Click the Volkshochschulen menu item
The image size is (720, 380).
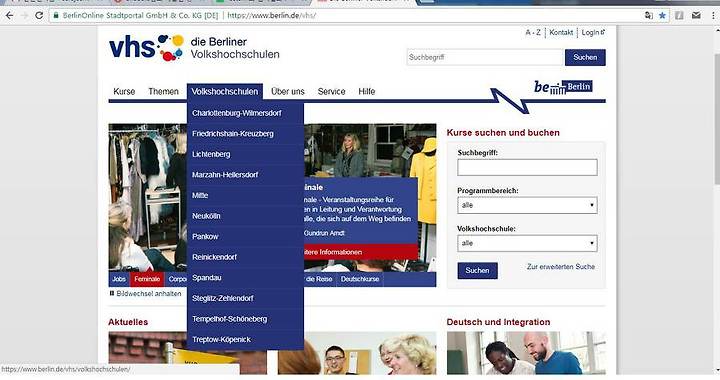225,91
